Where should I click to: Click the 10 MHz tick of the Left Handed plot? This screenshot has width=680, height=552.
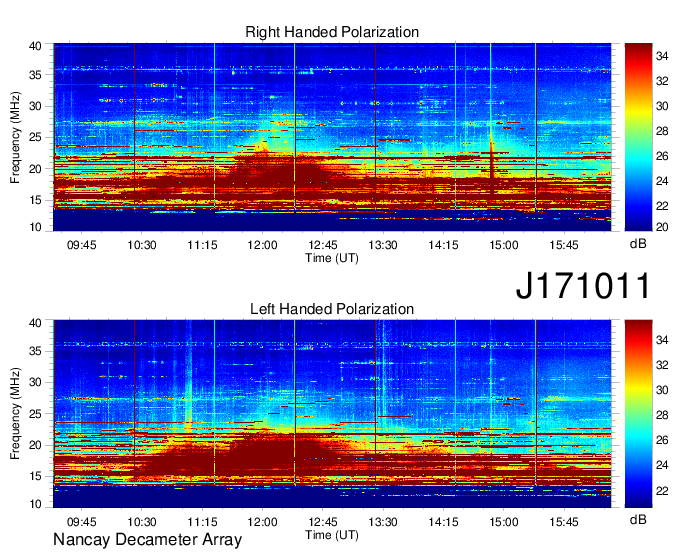pos(35,504)
